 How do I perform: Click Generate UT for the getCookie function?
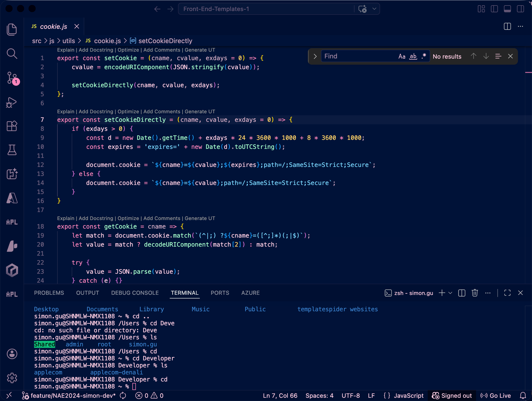(200, 218)
